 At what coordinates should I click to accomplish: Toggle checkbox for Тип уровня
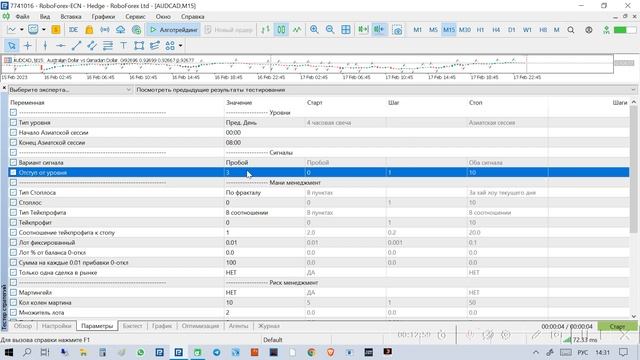[13, 122]
